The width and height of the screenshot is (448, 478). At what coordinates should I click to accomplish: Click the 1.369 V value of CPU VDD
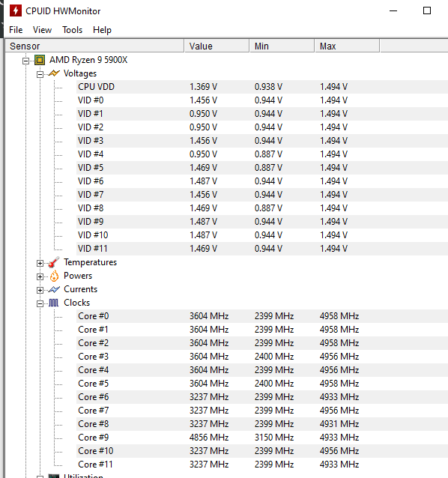click(x=203, y=87)
